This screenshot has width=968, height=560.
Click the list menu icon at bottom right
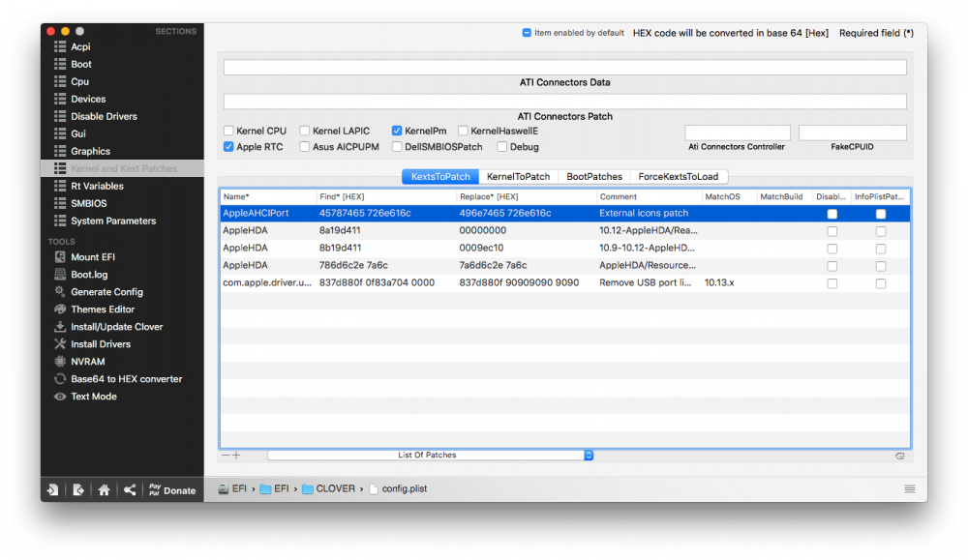(x=909, y=489)
